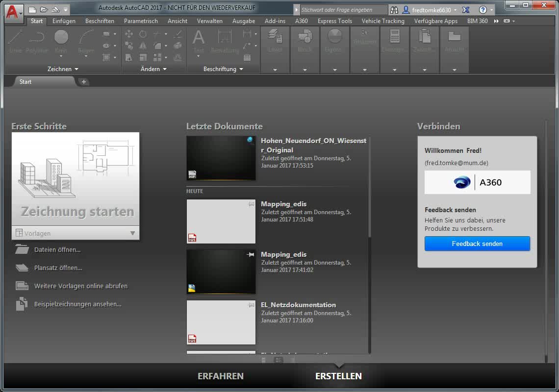Open the Parametrisch ribbon tab
The image size is (559, 392).
point(141,21)
